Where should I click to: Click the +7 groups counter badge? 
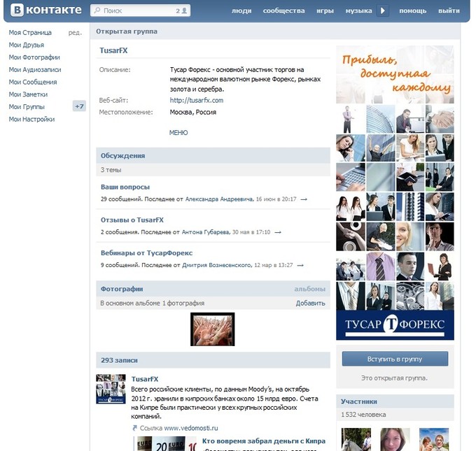click(x=79, y=106)
